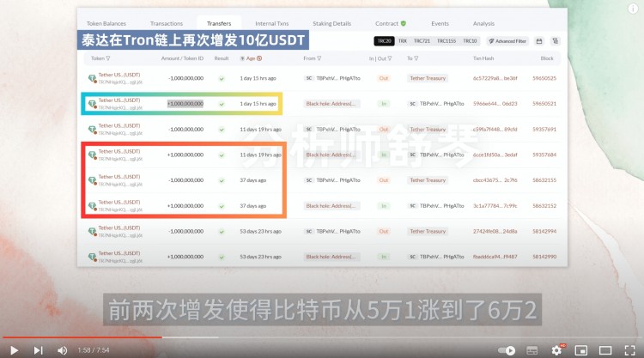The height and width of the screenshot is (358, 644).
Task: Click the Out tag in block 58632155 row
Action: (x=384, y=180)
